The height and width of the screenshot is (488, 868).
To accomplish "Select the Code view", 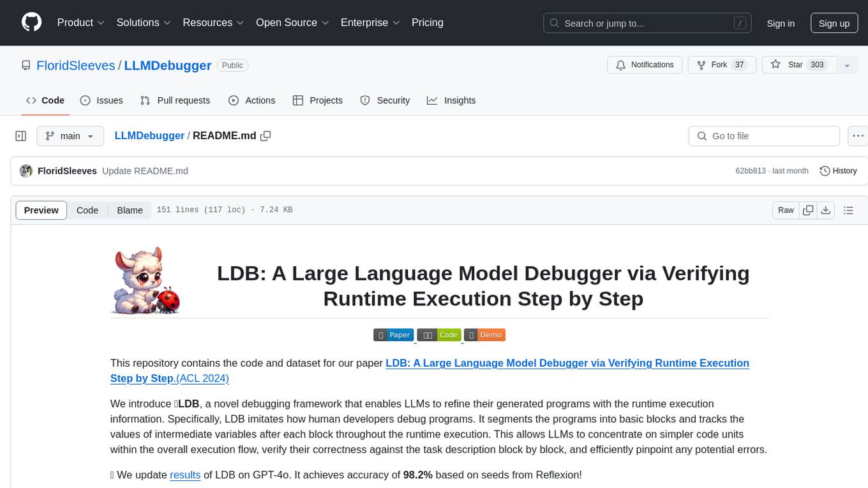I will (x=87, y=210).
